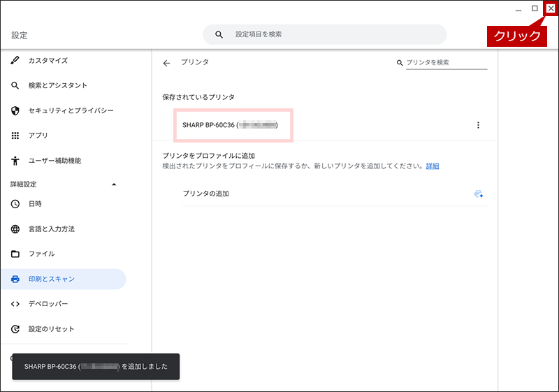Screen dimensions: 559x392
Task: Select 印刷とスキャン in the sidebar
Action: tap(64, 279)
